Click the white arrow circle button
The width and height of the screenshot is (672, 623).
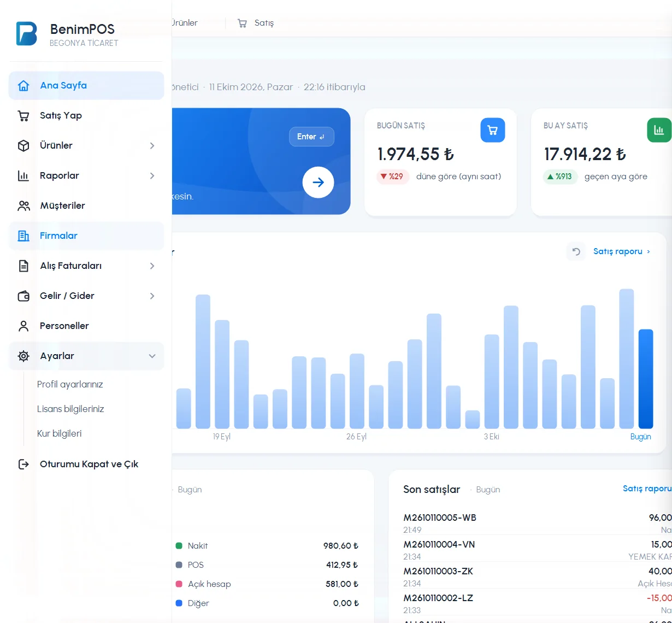318,183
